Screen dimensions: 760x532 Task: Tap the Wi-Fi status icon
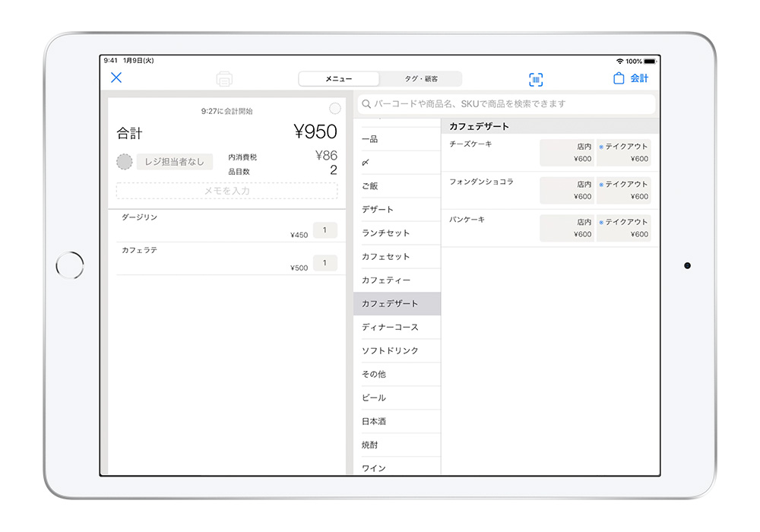(619, 62)
